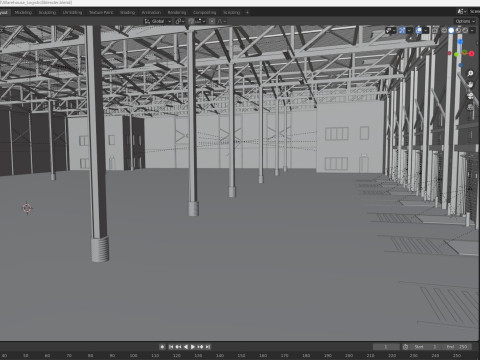The image size is (480, 360).
Task: Switch to the Scripting workspace tab
Action: (231, 12)
